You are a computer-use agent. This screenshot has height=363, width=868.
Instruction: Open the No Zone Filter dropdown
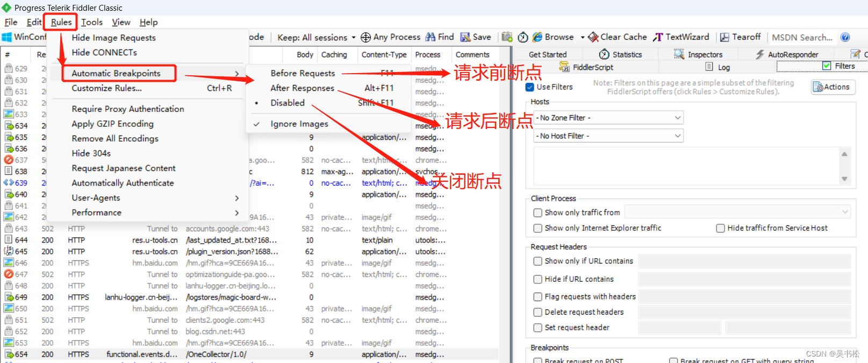tap(608, 118)
